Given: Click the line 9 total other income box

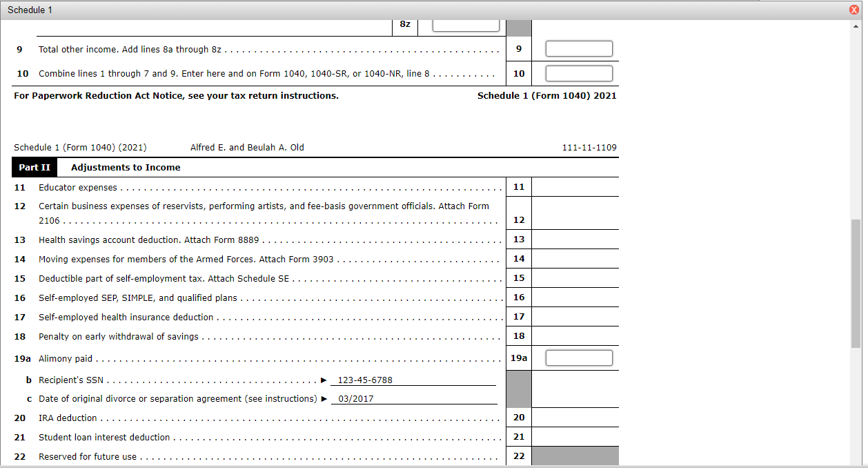Looking at the screenshot, I should point(578,48).
